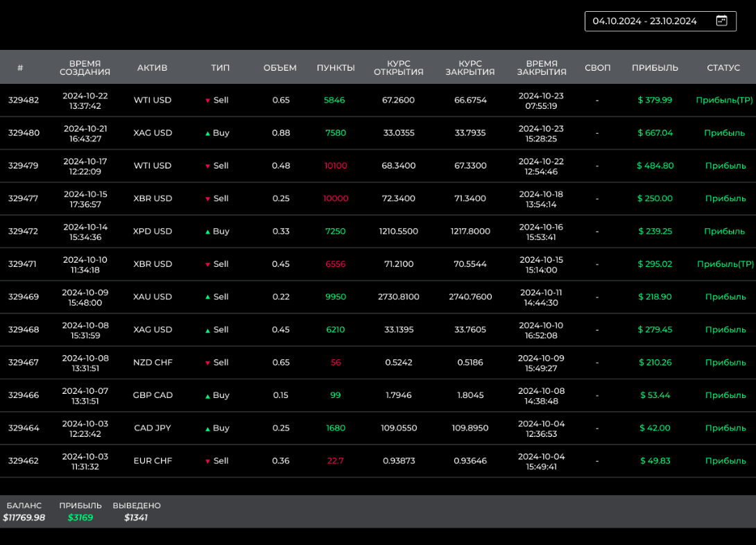Click the withdrawn amount $1341

tap(136, 517)
